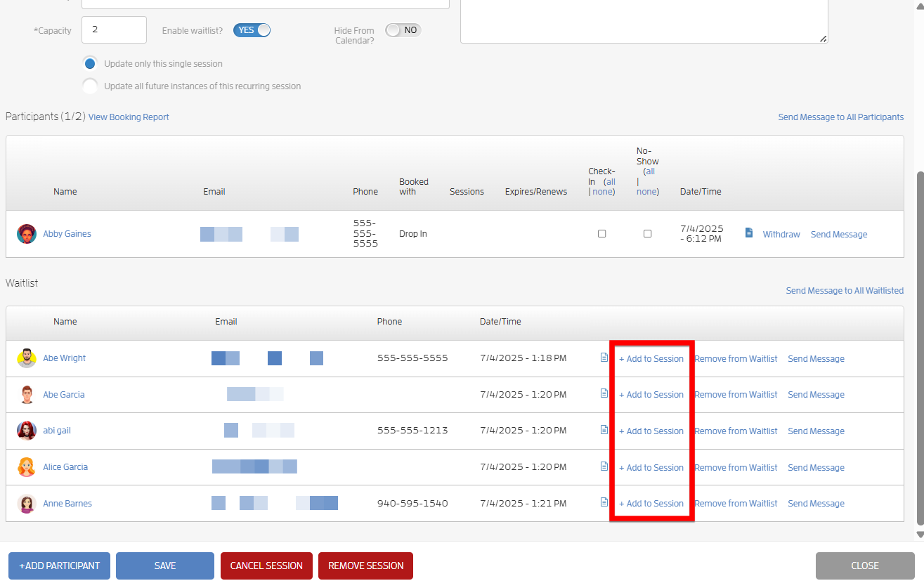Open abi gail name link
The image size is (924, 588).
coord(57,431)
